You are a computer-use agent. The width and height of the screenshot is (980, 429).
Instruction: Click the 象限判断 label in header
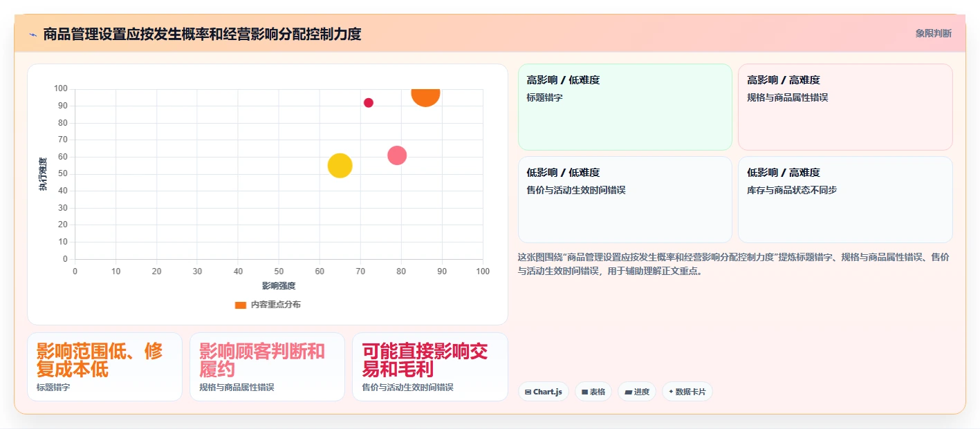click(x=934, y=33)
